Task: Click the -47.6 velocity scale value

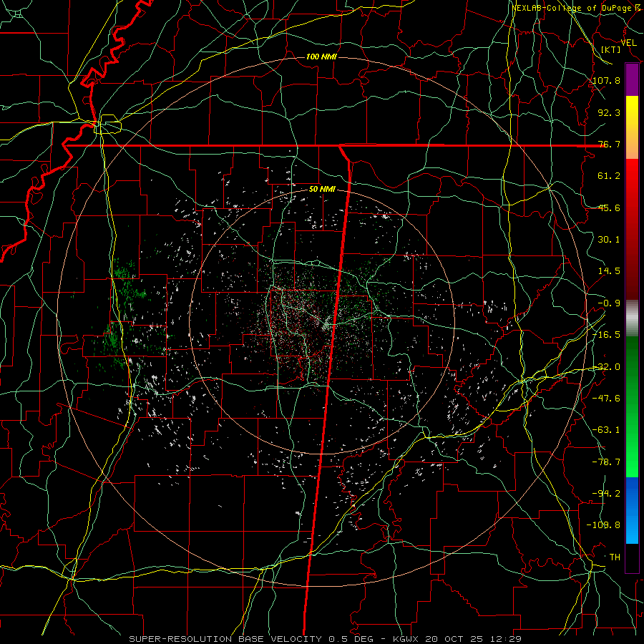Action: (x=607, y=399)
